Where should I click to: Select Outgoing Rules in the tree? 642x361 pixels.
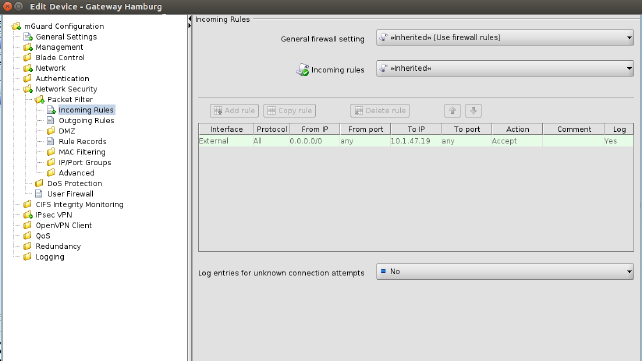pos(86,120)
